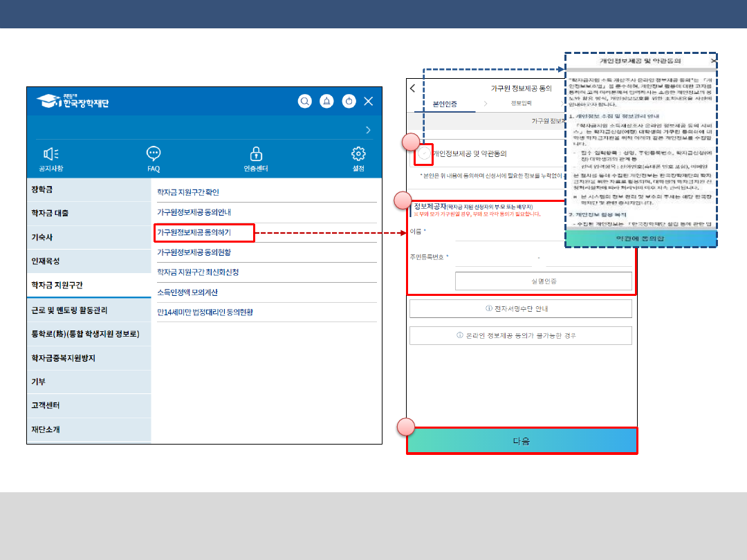Open 공지사항 megaphone icon

[50, 154]
